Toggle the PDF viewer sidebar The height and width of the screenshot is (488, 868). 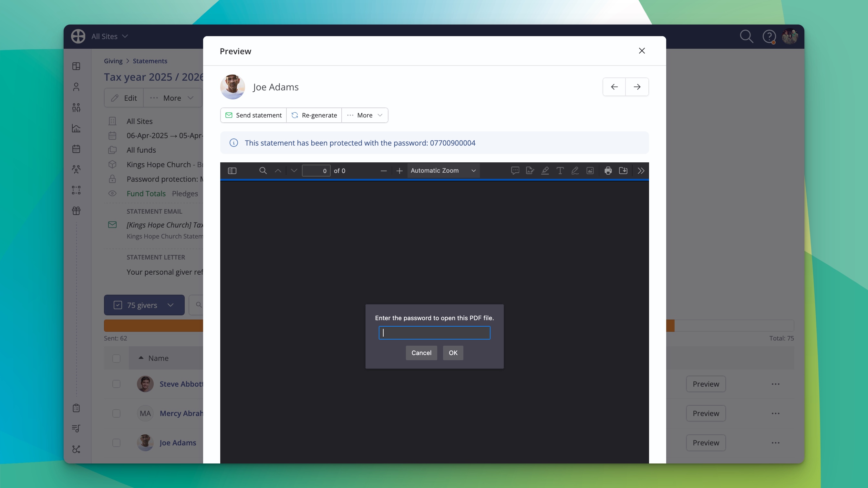click(x=232, y=171)
